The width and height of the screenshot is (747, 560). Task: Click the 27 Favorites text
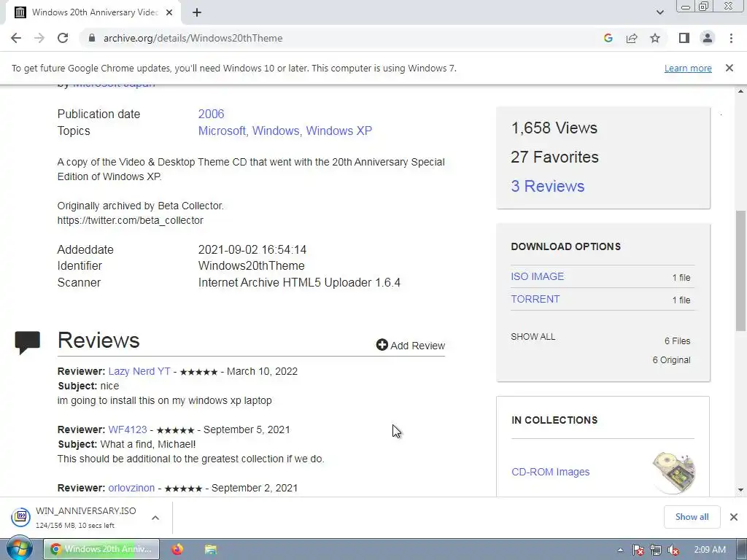(x=554, y=157)
